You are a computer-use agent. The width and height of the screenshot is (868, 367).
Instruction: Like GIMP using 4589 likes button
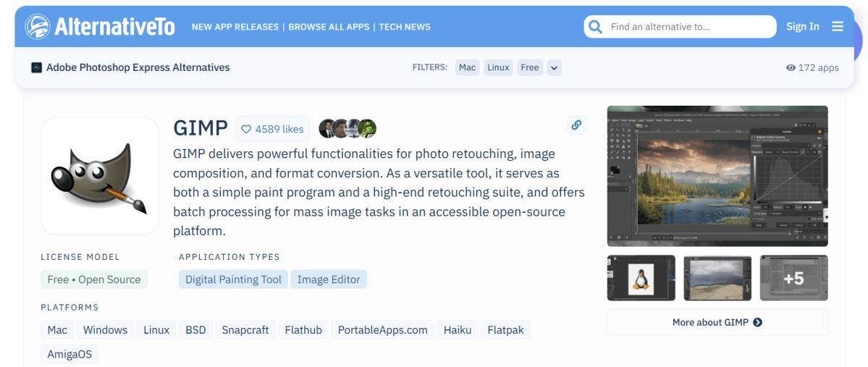(x=272, y=129)
